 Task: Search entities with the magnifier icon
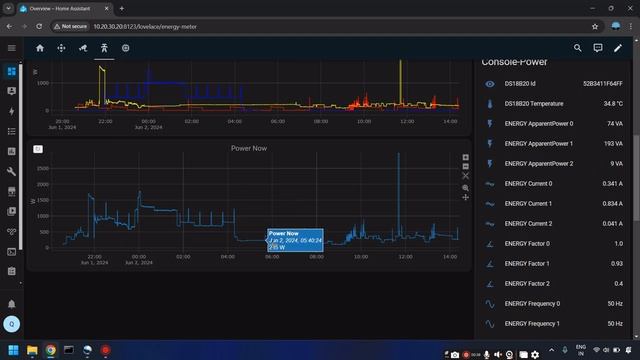click(x=578, y=48)
